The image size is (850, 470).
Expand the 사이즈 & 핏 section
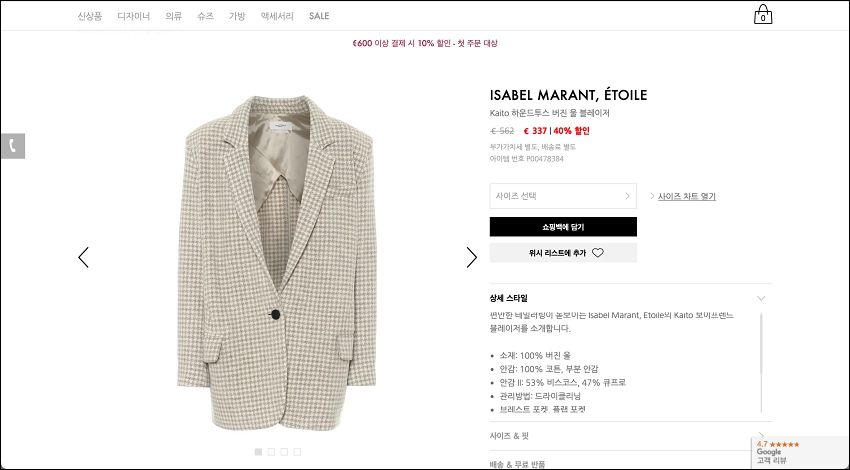tap(631, 436)
